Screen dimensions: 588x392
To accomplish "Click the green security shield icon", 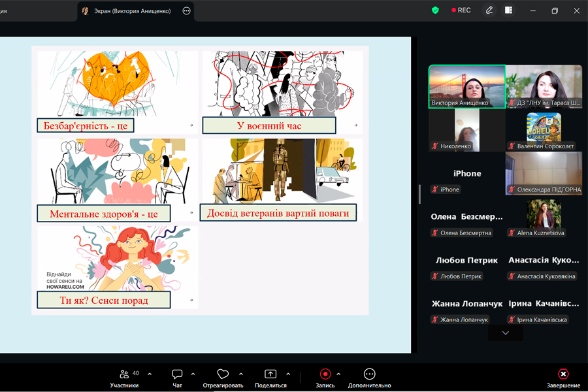I will [x=435, y=10].
